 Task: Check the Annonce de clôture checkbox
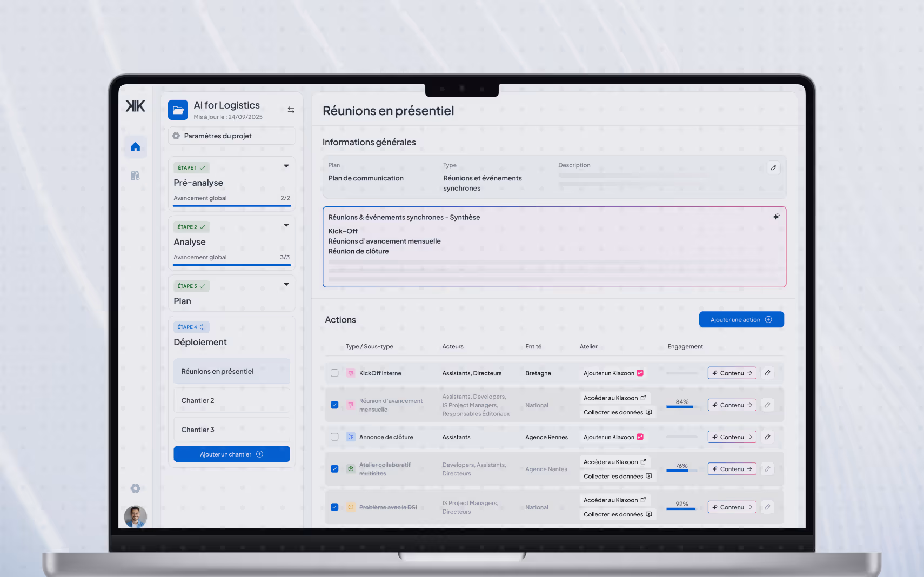(x=334, y=437)
